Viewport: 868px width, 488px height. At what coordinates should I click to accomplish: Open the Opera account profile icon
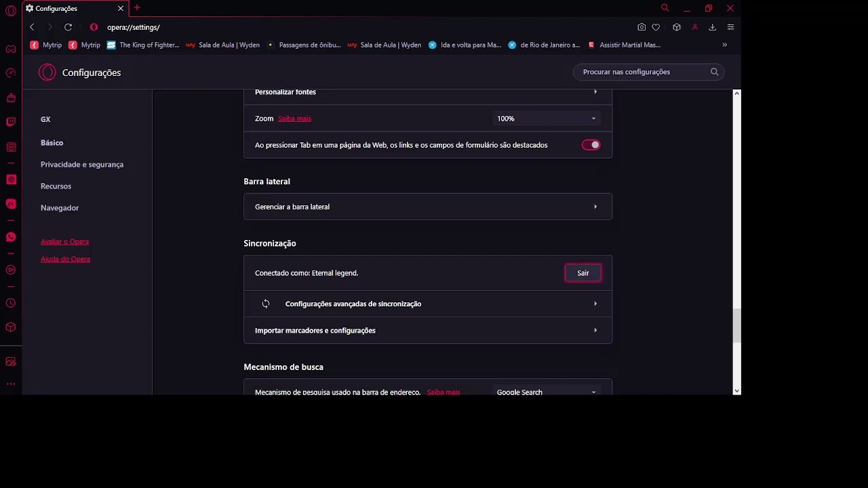tap(695, 27)
